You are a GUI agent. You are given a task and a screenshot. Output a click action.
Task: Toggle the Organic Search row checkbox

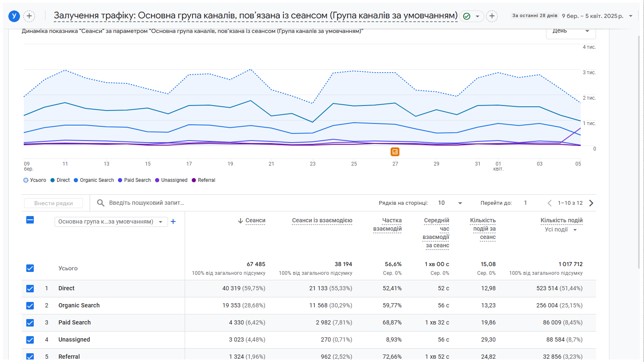pos(30,306)
